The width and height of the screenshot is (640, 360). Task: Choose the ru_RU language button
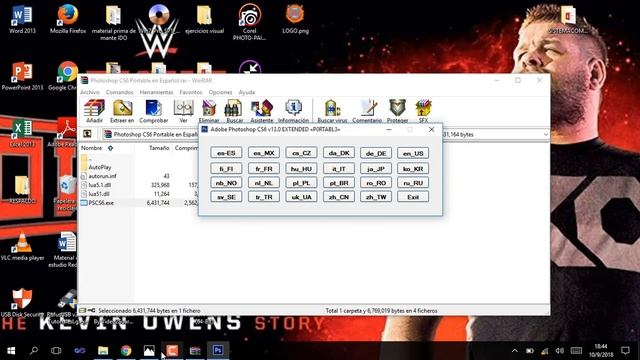(x=413, y=183)
